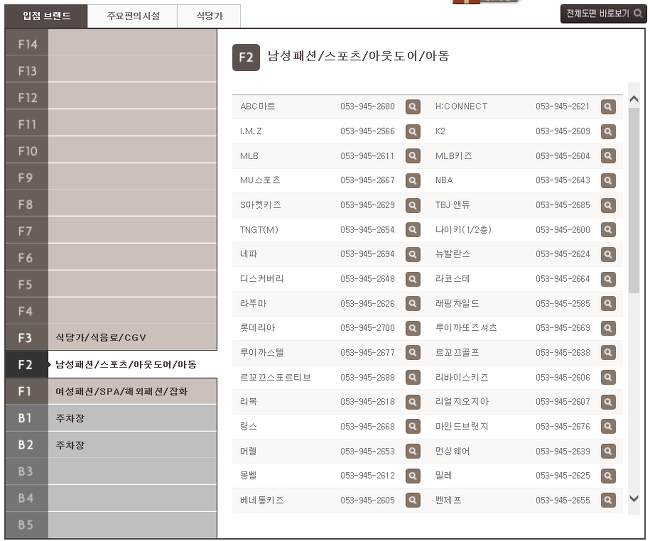
Task: Click phone number 053-945-2680
Action: click(367, 107)
